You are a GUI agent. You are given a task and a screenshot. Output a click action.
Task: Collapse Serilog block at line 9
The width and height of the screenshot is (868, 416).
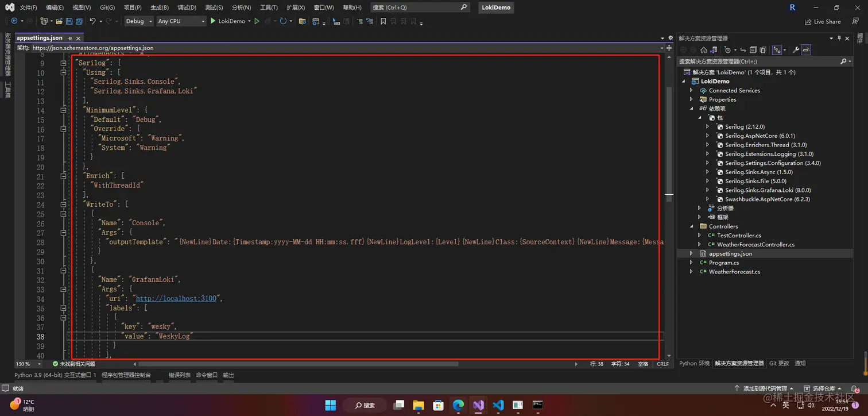tap(63, 63)
